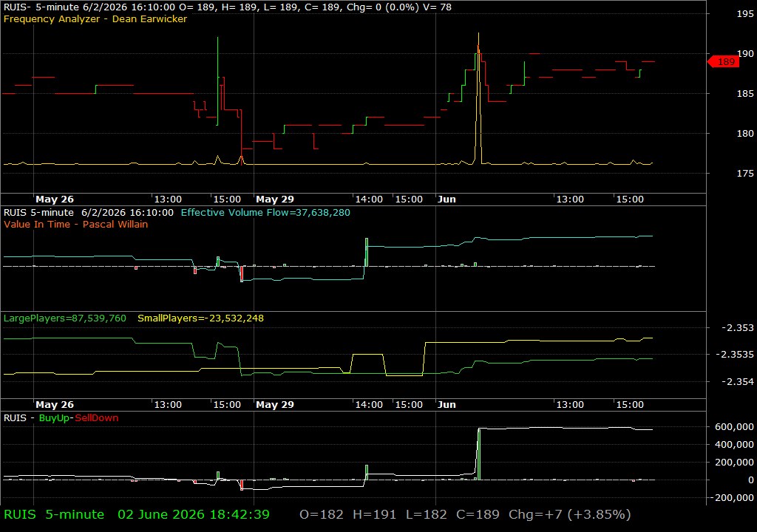Click the 'H=191' status bar value
This screenshot has width=757, height=532.
(x=374, y=514)
